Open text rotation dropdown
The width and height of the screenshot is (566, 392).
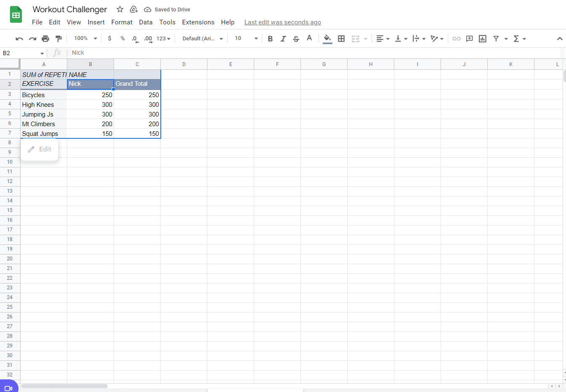437,39
